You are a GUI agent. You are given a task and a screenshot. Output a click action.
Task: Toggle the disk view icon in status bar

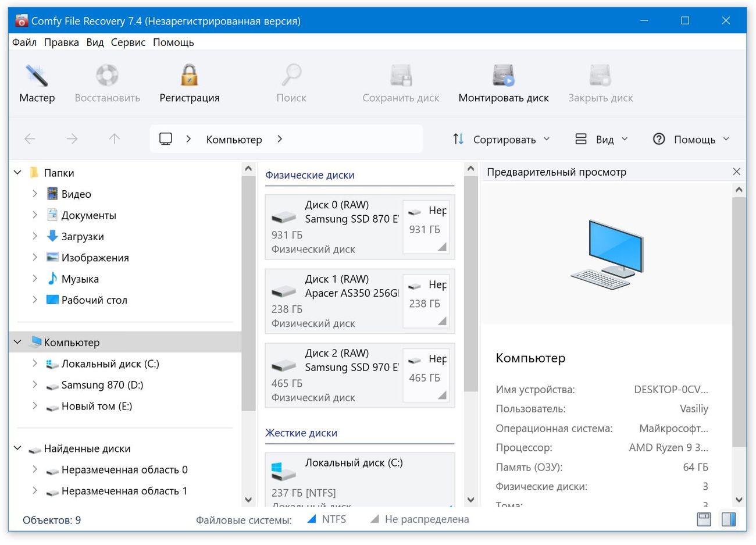(x=704, y=519)
